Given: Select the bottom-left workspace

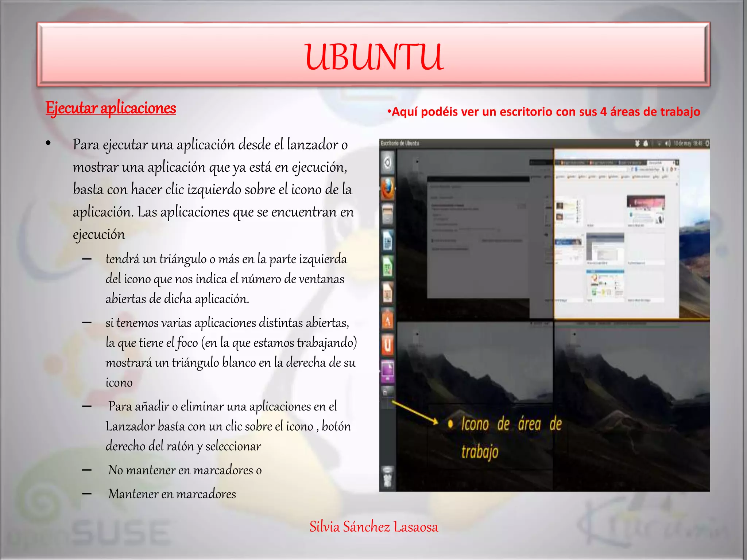Looking at the screenshot, I should (x=475, y=406).
